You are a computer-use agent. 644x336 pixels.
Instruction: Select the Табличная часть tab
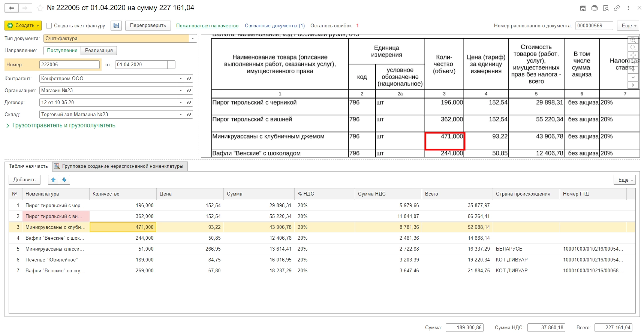[28, 166]
